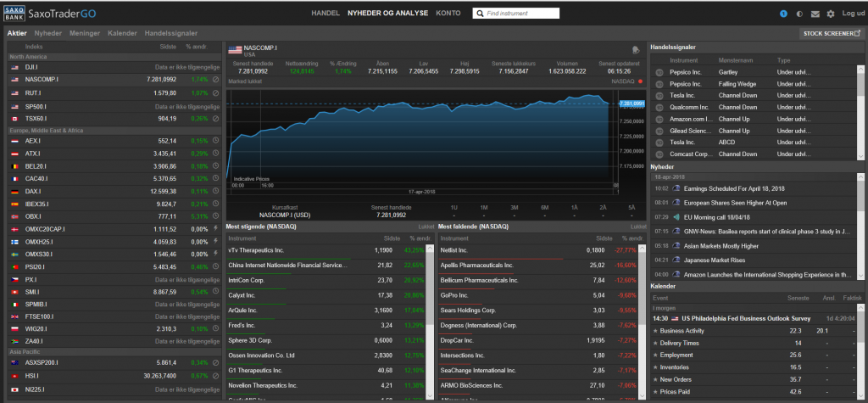Select the Netlist Inc. row in Mest faldende

click(x=537, y=250)
